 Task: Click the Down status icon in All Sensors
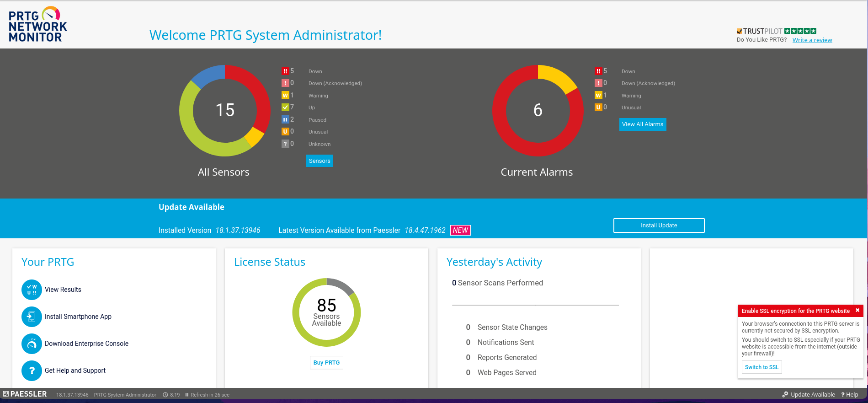(285, 71)
